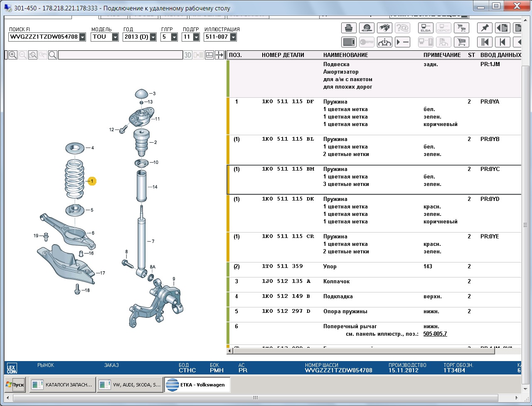Viewport: 532px width, 406px height.
Task: Follow the 505-005,7 illustration link
Action: tap(435, 334)
